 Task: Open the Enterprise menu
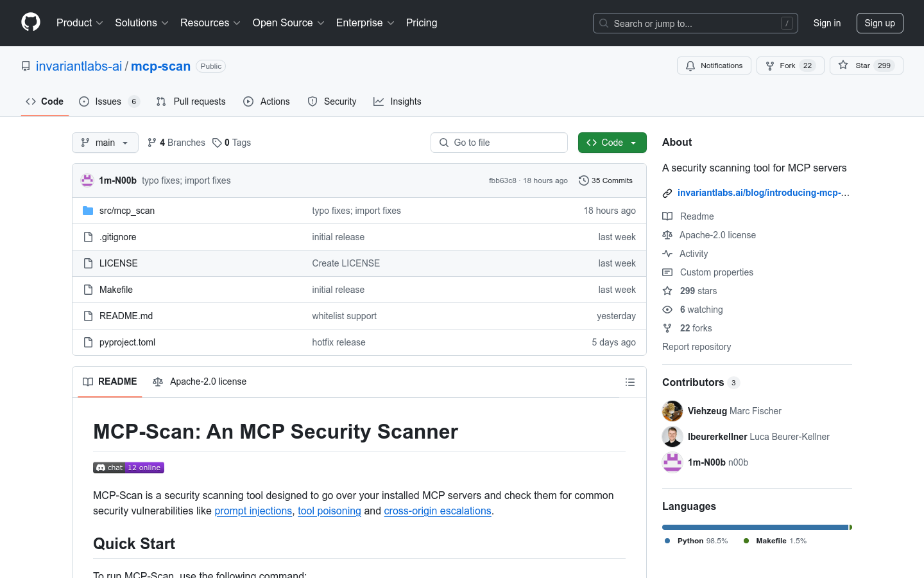(365, 22)
